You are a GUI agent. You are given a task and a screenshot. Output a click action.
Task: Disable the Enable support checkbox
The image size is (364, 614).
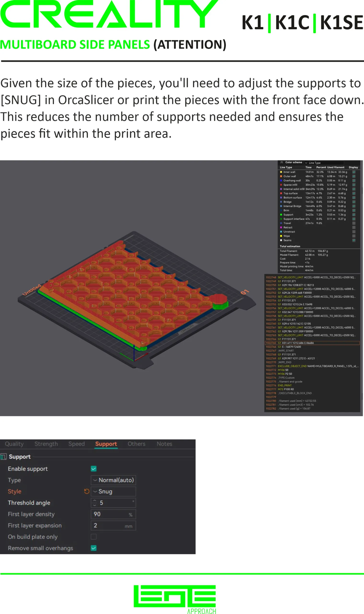point(93,469)
